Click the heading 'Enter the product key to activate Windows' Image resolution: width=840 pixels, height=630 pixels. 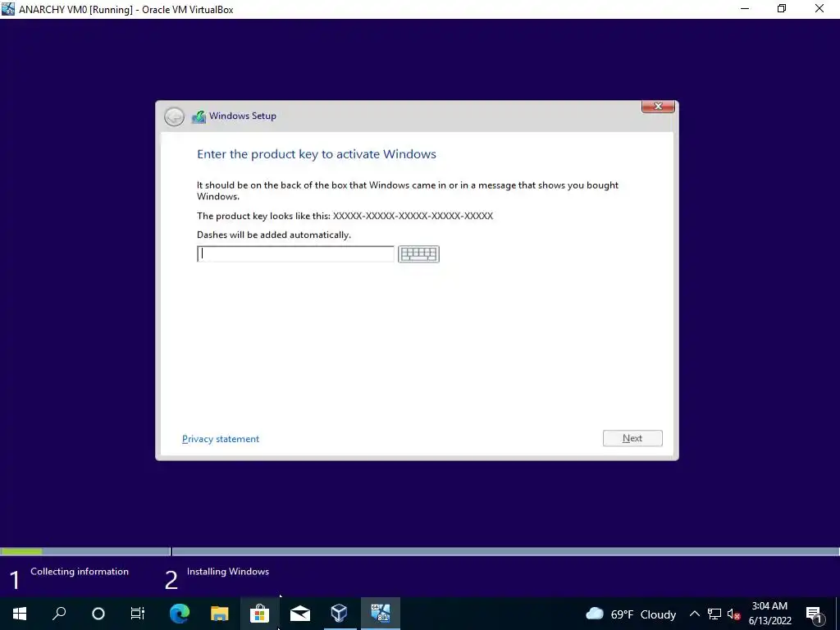tap(317, 154)
